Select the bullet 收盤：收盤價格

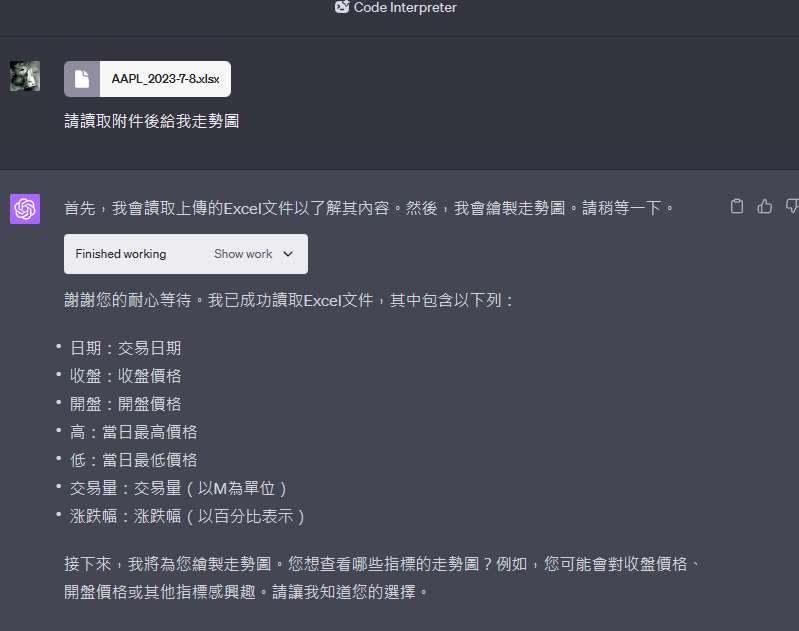[x=125, y=376]
